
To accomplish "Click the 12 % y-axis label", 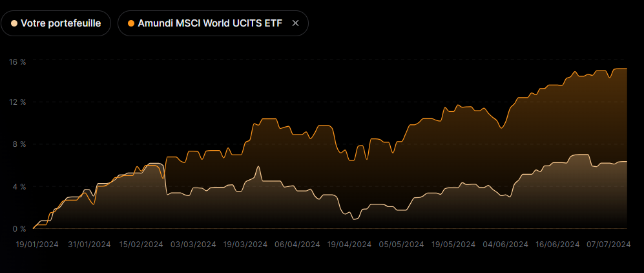I will coord(17,102).
